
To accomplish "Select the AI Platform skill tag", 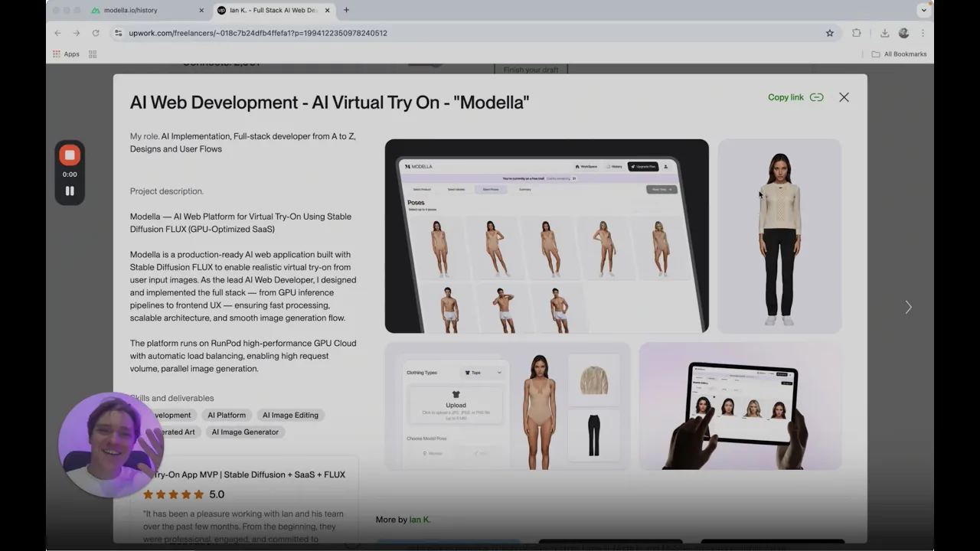I will click(x=227, y=415).
